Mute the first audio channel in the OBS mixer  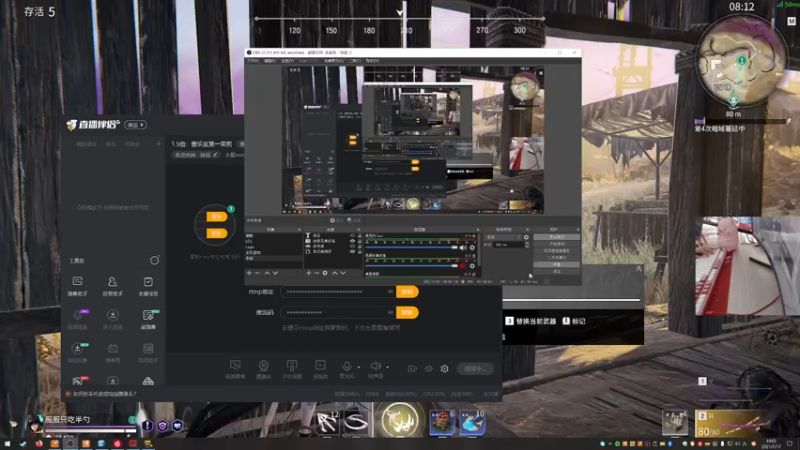(463, 248)
